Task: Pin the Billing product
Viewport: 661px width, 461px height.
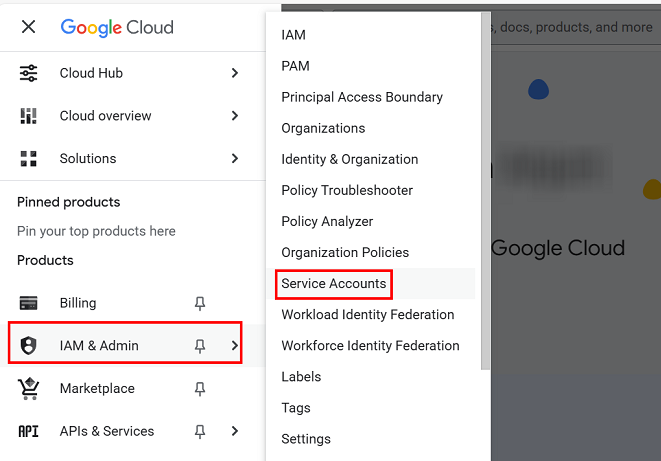Action: pyautogui.click(x=200, y=303)
